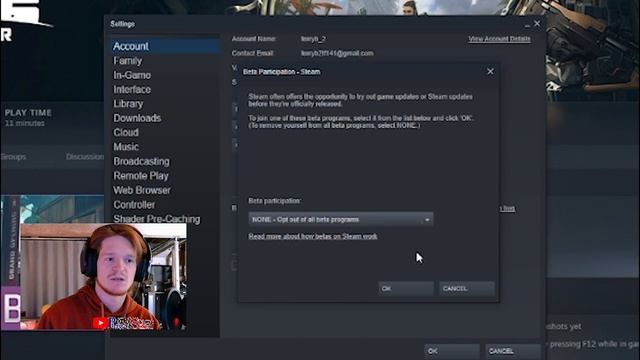Image resolution: width=640 pixels, height=360 pixels.
Task: Click the Discussions tab in the library page
Action: (85, 157)
